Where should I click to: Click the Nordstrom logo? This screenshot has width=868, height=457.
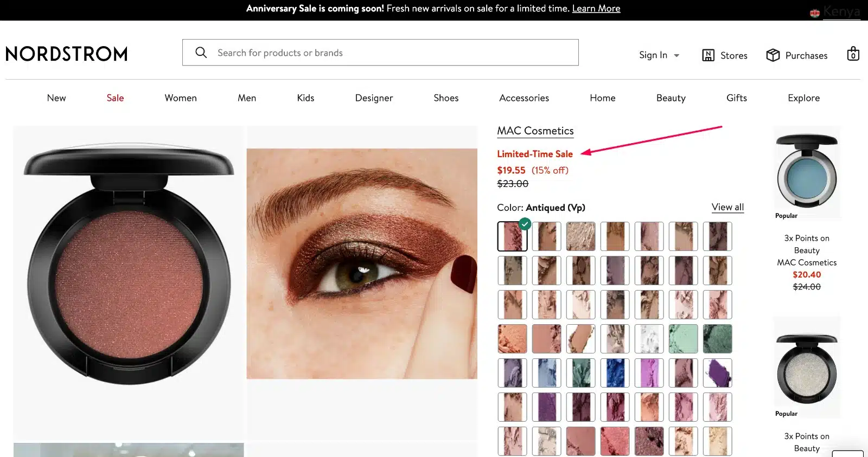tap(67, 54)
